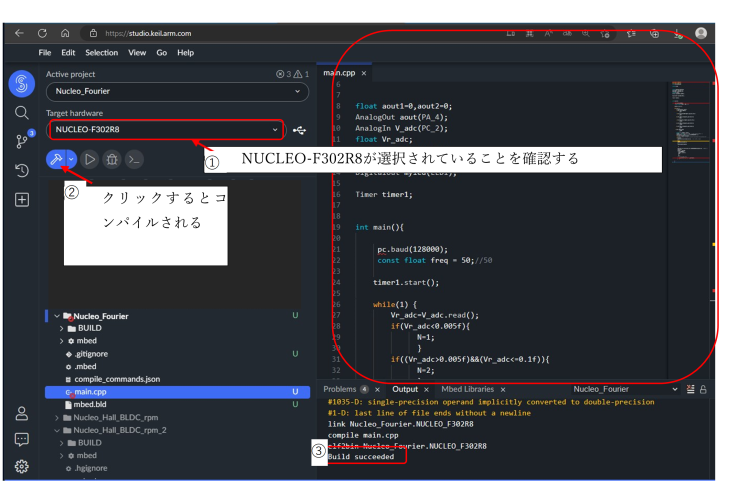The width and height of the screenshot is (740, 501).
Task: Switch to the Mbed Libraries tab
Action: [467, 389]
